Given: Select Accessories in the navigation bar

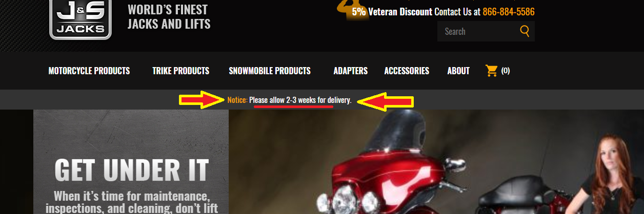Looking at the screenshot, I should coord(407,71).
